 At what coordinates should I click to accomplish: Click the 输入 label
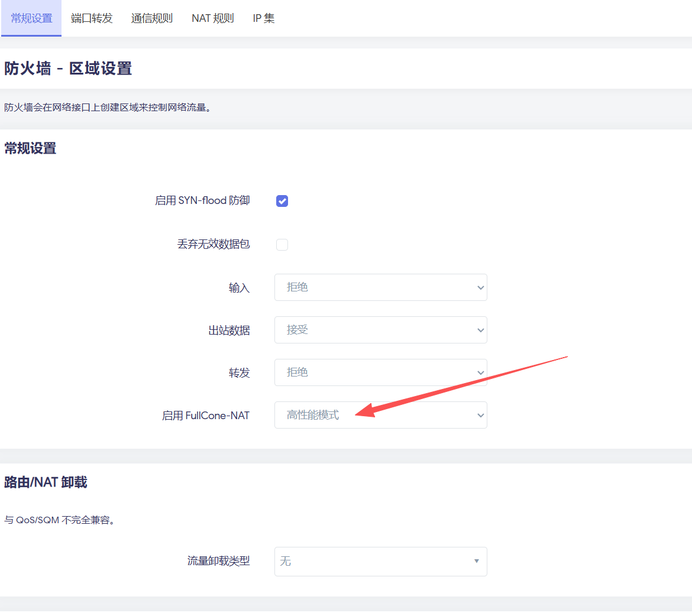click(x=239, y=288)
